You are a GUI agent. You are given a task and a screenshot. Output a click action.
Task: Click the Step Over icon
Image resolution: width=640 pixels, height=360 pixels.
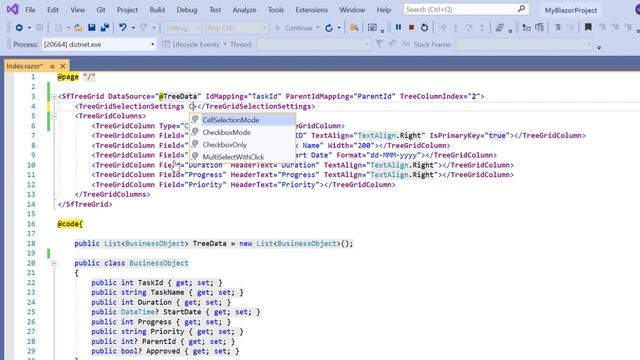point(469,28)
